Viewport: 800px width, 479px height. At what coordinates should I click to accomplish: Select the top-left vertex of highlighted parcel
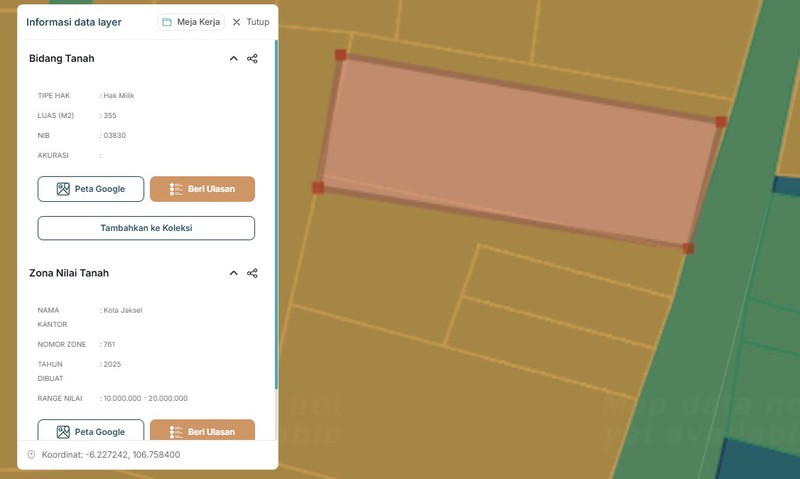click(340, 55)
